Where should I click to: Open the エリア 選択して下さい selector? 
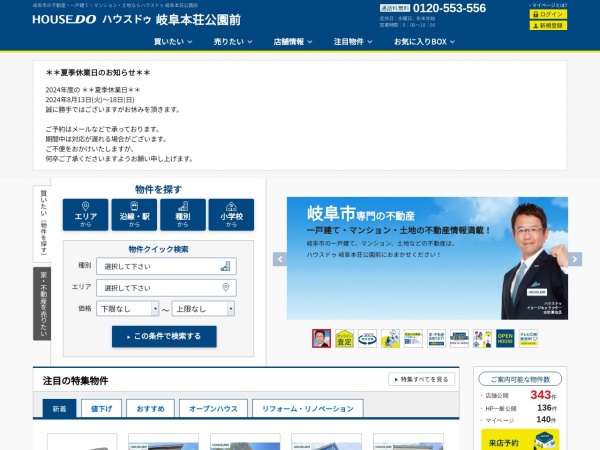click(x=166, y=288)
